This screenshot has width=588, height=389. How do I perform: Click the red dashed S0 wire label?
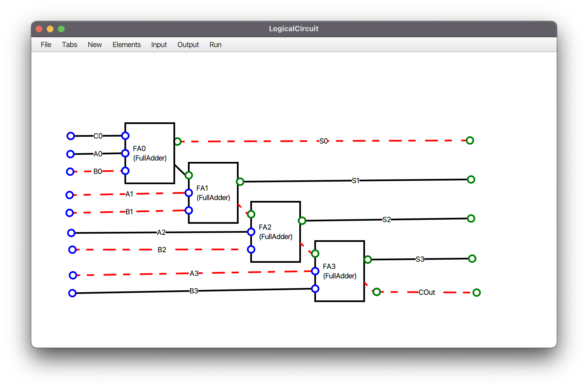click(324, 141)
